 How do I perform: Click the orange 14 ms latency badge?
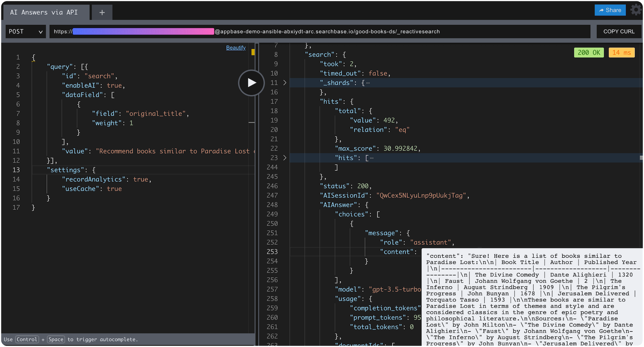(622, 53)
